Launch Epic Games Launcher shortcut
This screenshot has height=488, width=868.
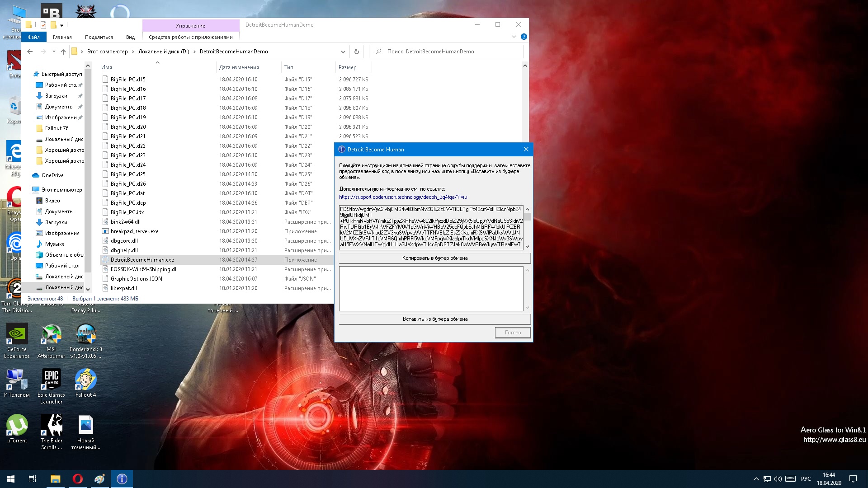coord(51,386)
